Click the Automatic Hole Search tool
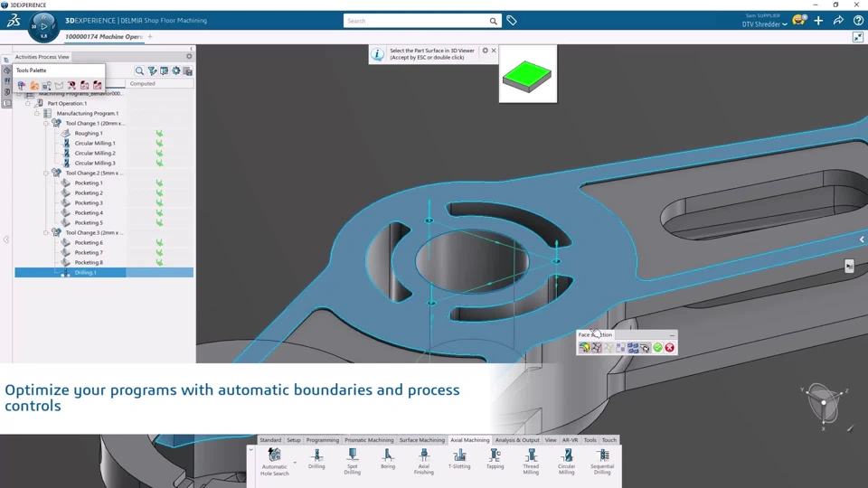 click(x=275, y=462)
